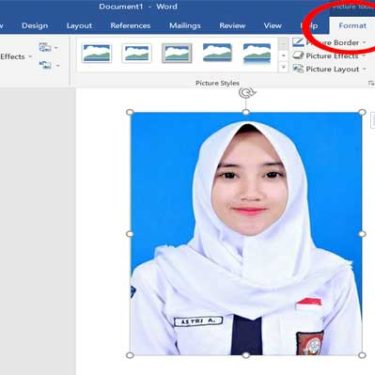Screen dimensions: 375x375
Task: Click the top-middle resize handle of the photo
Action: pos(246,112)
